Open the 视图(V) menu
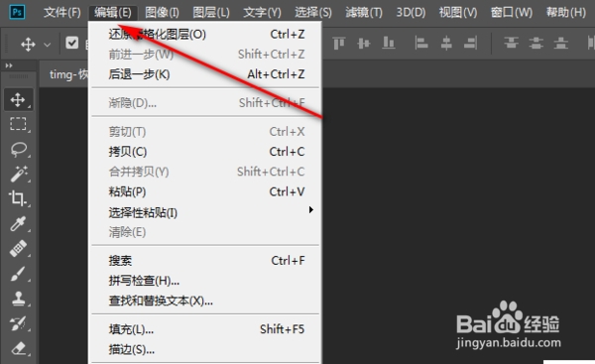The width and height of the screenshot is (595, 364). coord(458,13)
